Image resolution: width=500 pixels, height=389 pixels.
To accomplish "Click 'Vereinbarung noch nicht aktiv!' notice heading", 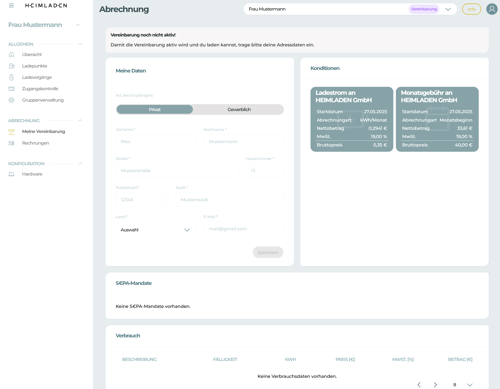I will pos(143,35).
